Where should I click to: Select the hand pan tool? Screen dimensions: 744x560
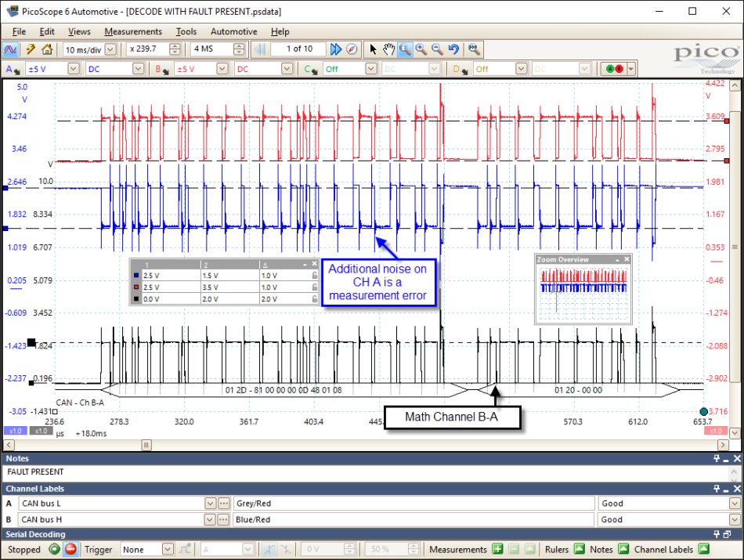(388, 49)
